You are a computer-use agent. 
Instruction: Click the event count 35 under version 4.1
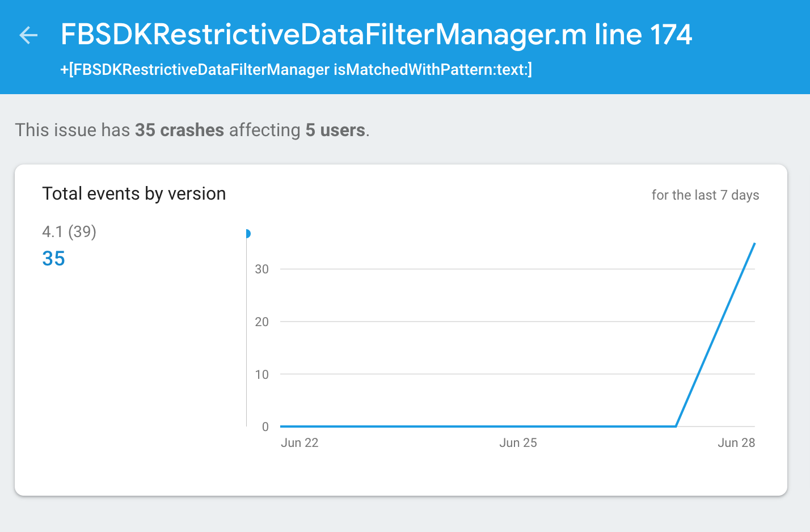pyautogui.click(x=53, y=258)
